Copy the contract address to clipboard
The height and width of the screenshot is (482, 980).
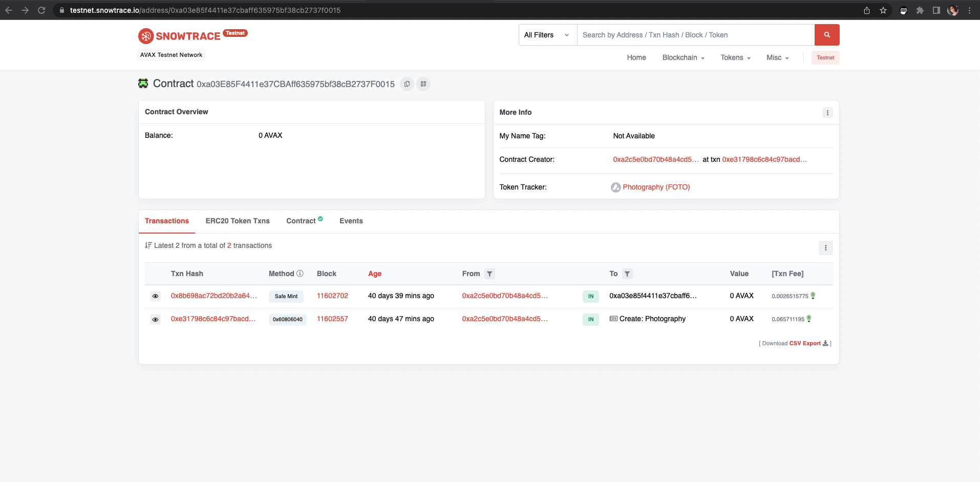point(407,84)
